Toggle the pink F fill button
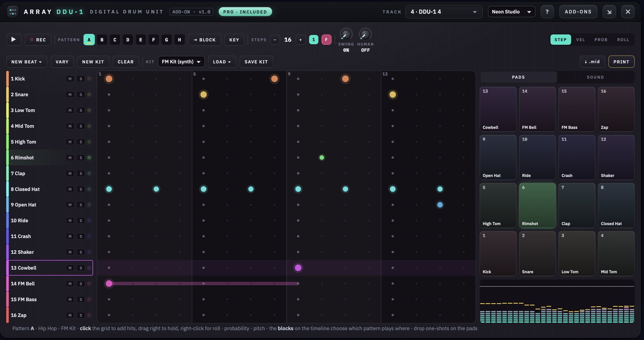This screenshot has height=340, width=644. click(326, 39)
